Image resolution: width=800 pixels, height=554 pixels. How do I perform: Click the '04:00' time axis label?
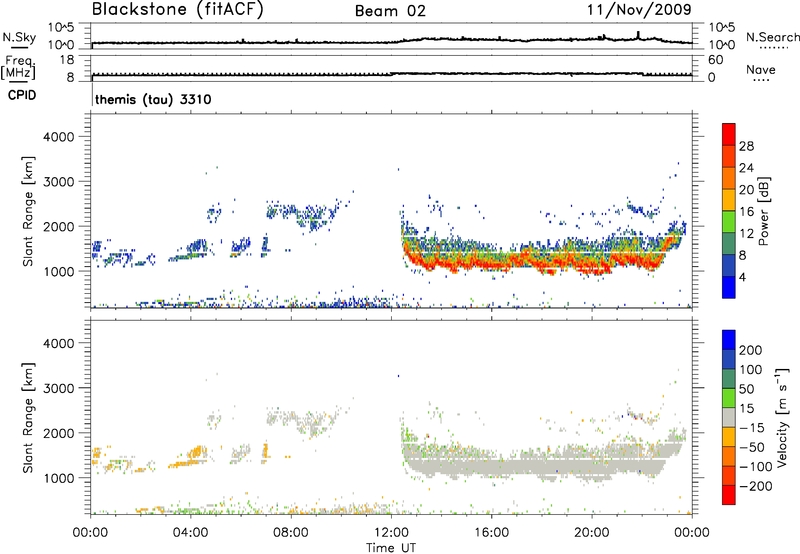pyautogui.click(x=191, y=532)
